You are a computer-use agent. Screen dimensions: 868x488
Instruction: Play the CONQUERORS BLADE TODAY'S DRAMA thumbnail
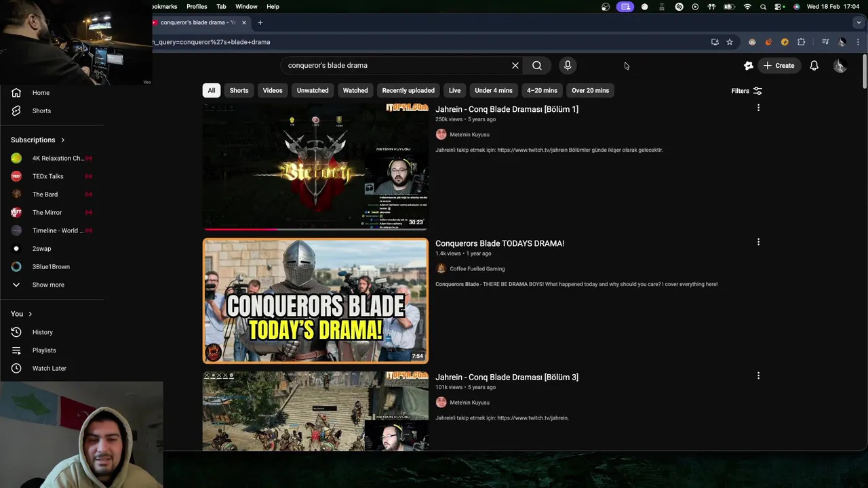tap(315, 301)
